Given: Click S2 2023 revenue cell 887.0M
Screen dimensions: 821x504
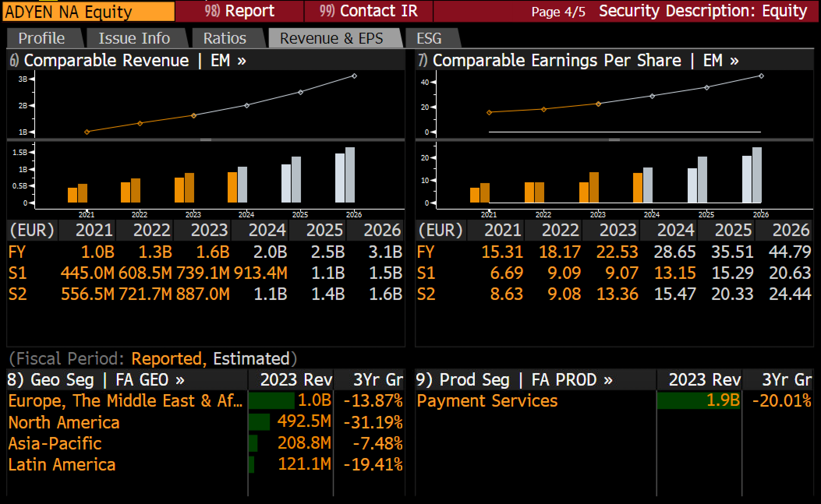Looking at the screenshot, I should [203, 294].
